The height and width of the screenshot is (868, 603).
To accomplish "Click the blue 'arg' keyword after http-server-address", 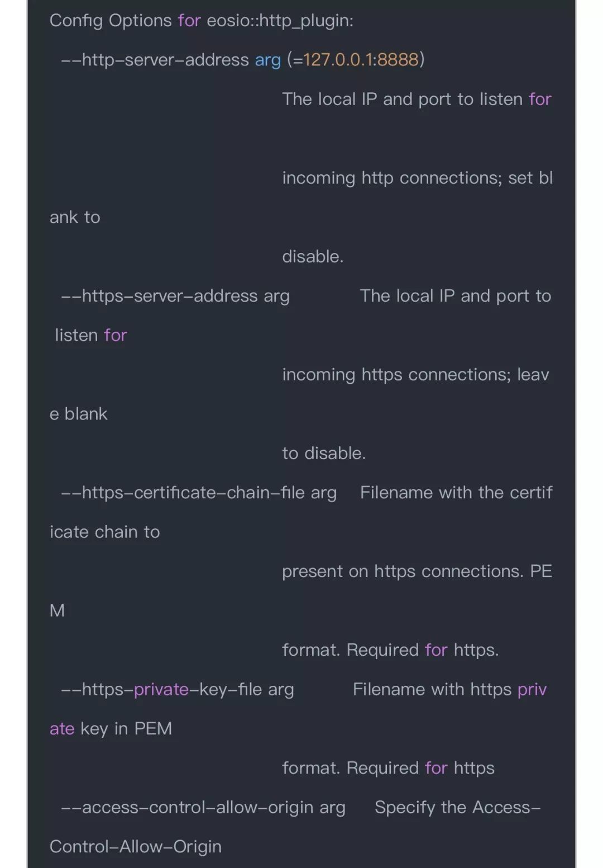I will point(268,61).
